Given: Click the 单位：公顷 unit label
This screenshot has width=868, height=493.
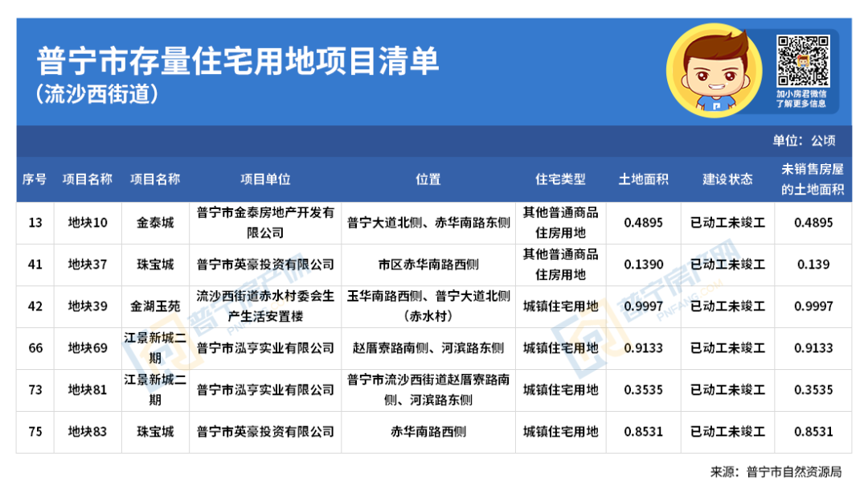Looking at the screenshot, I should [x=805, y=139].
